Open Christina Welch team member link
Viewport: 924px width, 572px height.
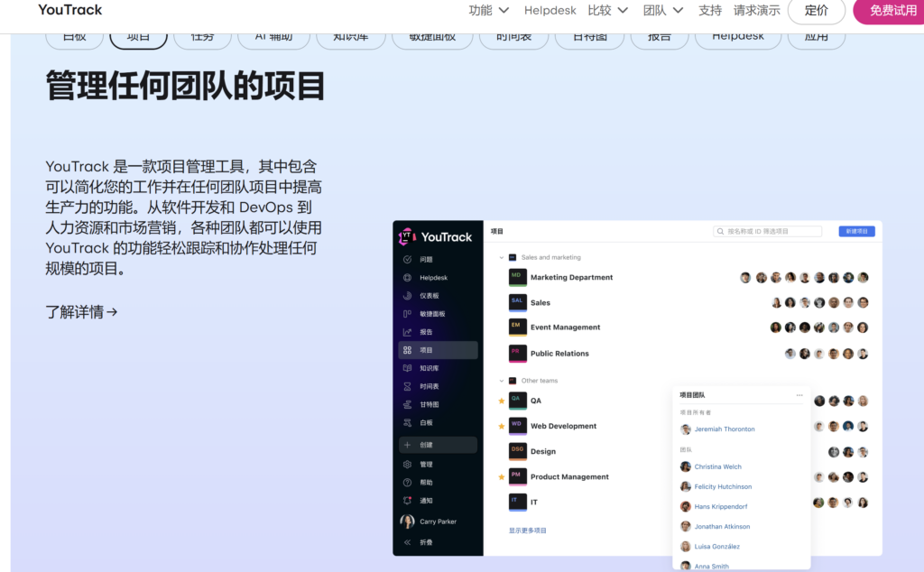(x=717, y=467)
